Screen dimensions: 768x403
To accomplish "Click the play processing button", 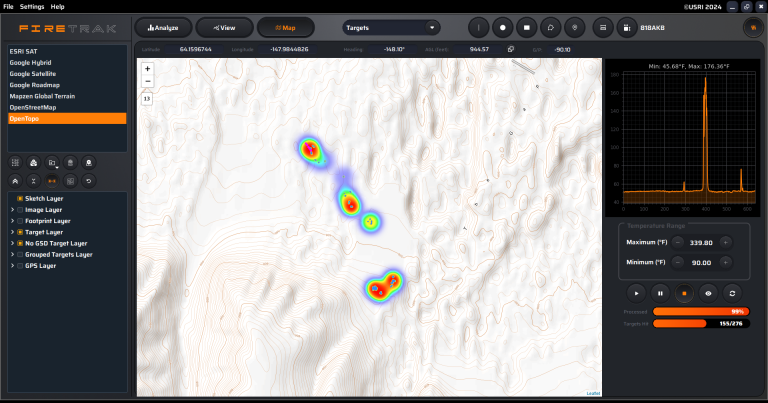I will pos(636,293).
